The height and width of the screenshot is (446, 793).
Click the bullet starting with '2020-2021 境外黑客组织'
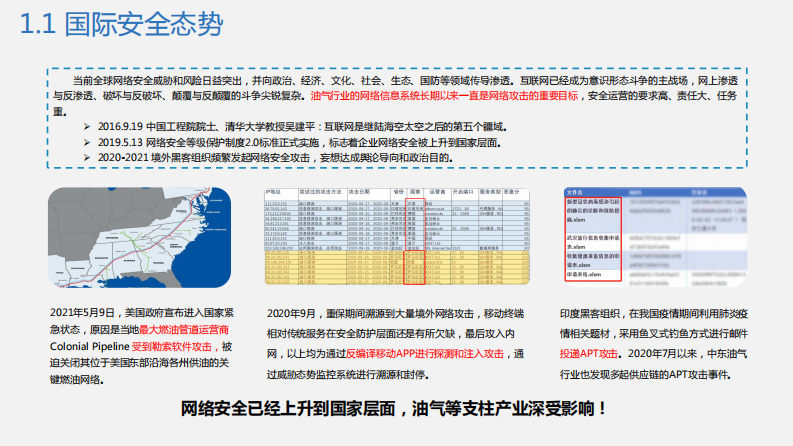(275, 158)
